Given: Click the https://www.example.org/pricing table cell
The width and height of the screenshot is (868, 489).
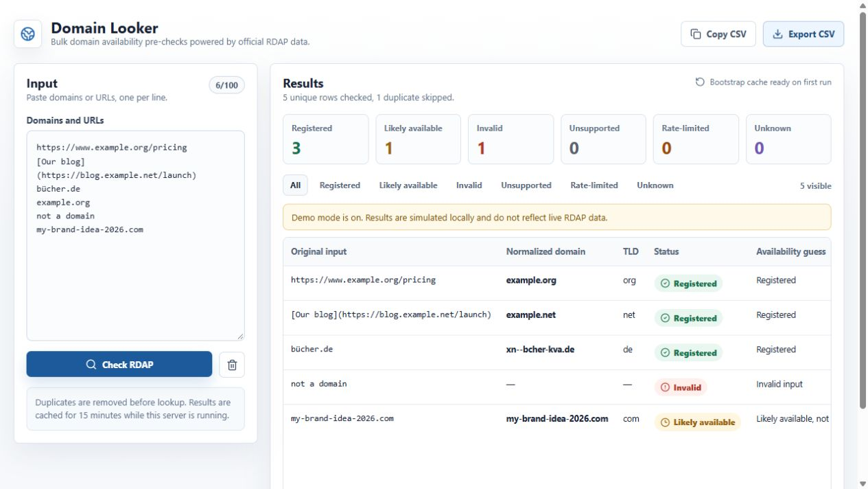Looking at the screenshot, I should [363, 280].
